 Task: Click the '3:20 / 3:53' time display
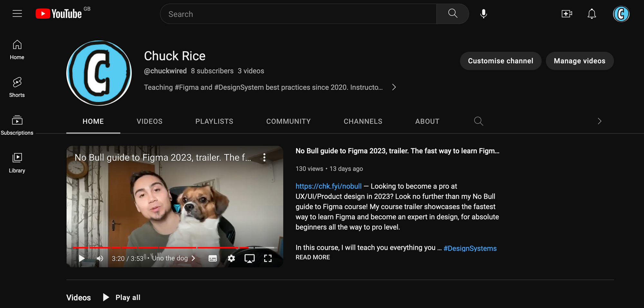pos(128,258)
